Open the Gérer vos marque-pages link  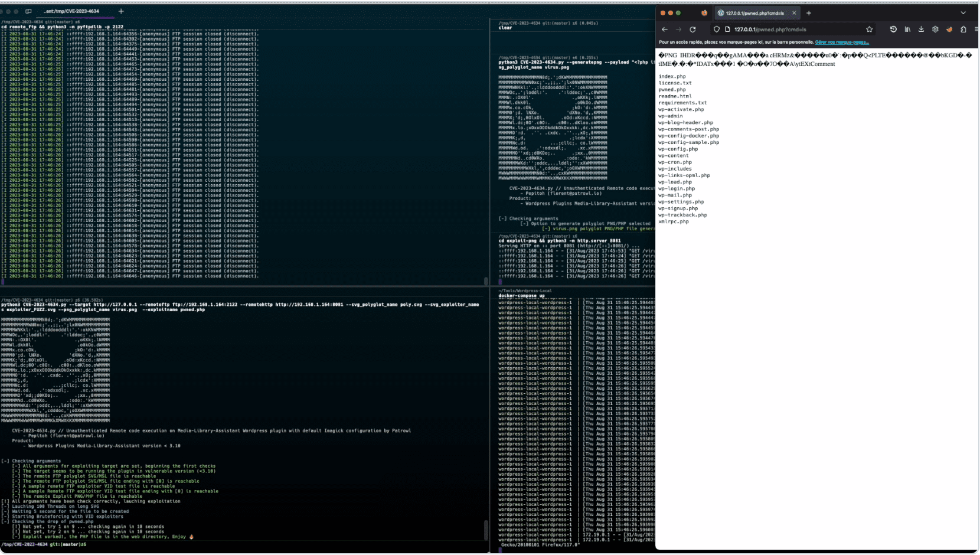[842, 42]
